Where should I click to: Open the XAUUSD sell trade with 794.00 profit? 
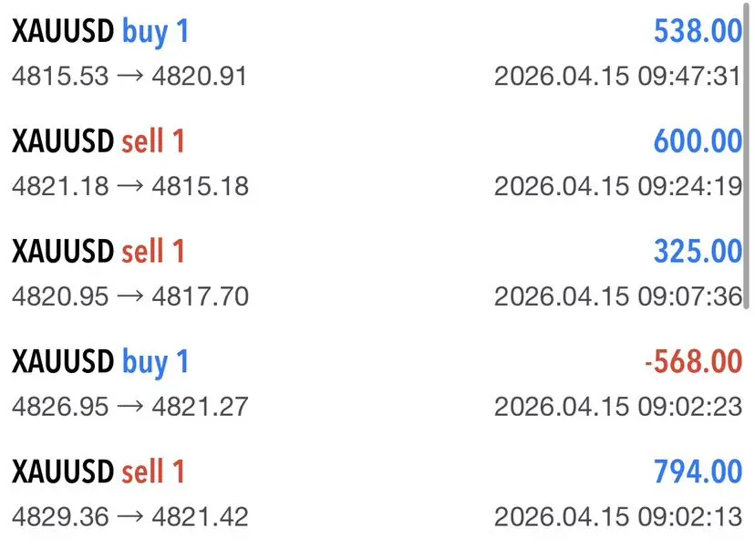[x=377, y=494]
